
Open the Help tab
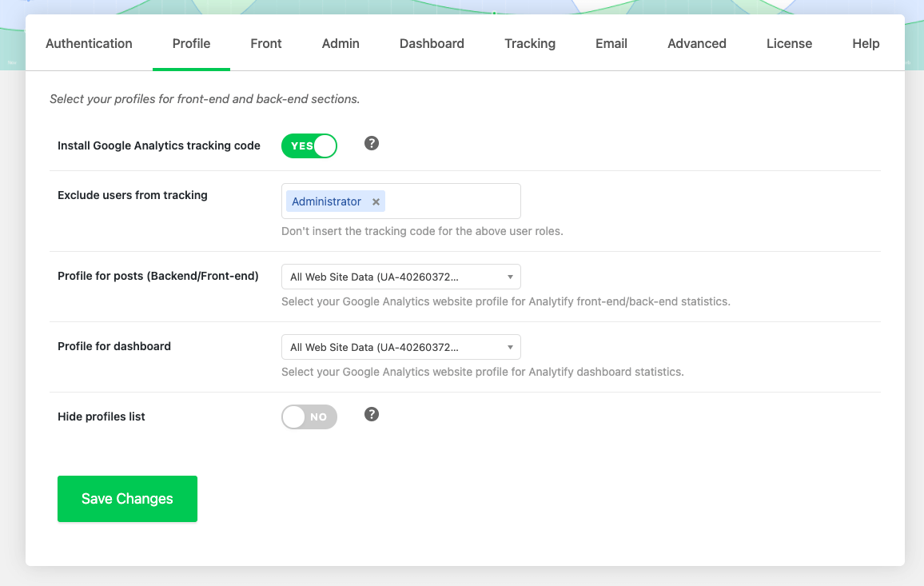(866, 44)
